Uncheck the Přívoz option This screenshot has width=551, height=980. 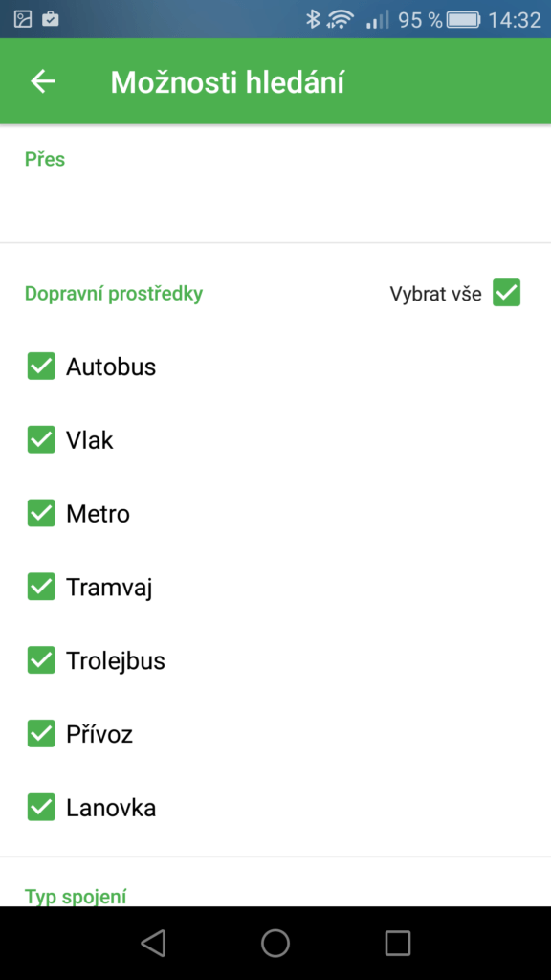[x=41, y=734]
